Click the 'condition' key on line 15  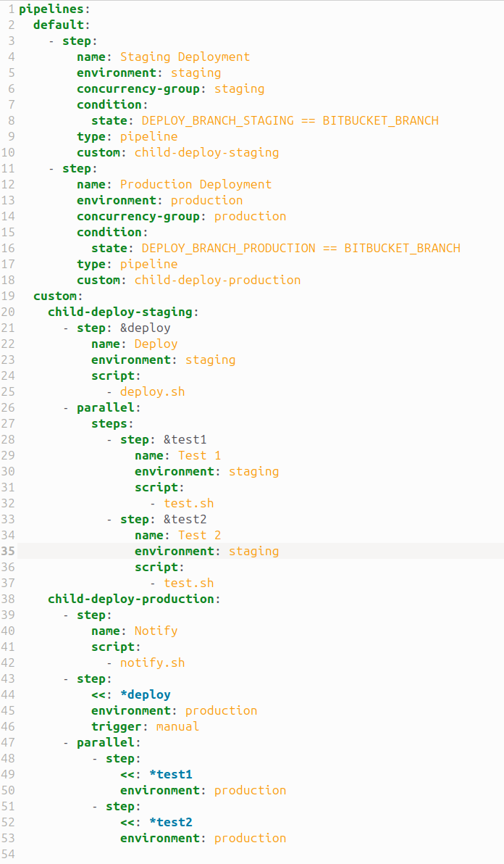click(x=109, y=233)
